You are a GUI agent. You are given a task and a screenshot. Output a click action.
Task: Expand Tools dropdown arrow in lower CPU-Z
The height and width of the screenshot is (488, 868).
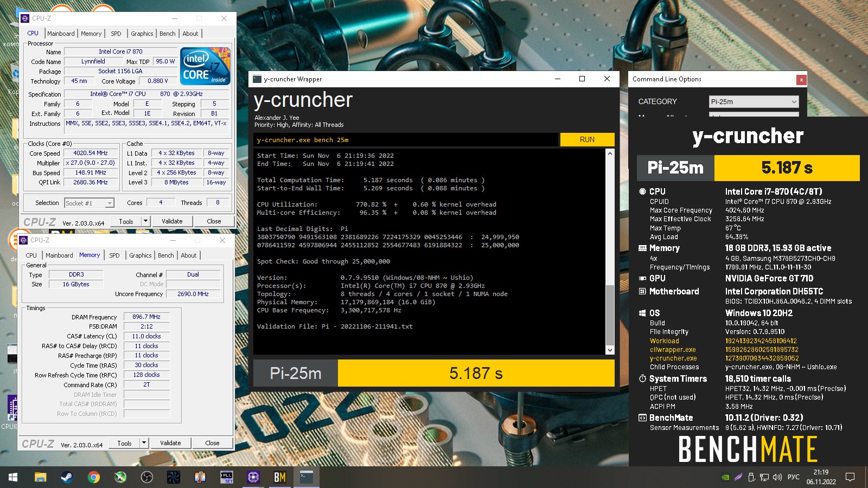[x=144, y=443]
